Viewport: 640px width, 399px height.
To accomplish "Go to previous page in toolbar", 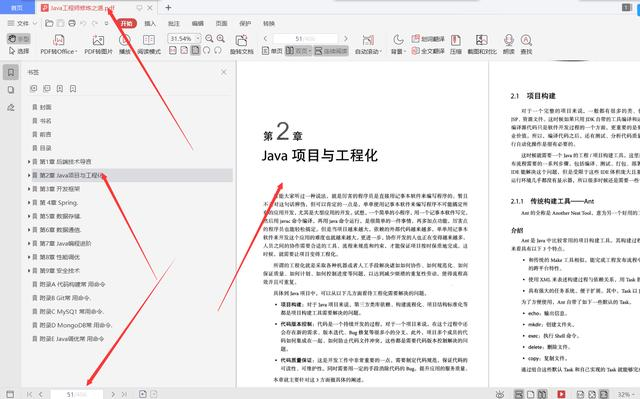I will tap(265, 38).
